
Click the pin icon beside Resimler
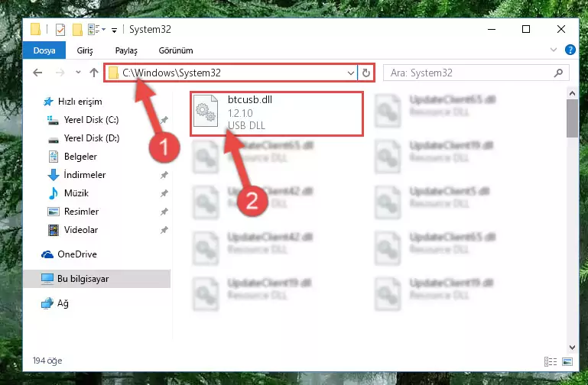[x=164, y=212]
